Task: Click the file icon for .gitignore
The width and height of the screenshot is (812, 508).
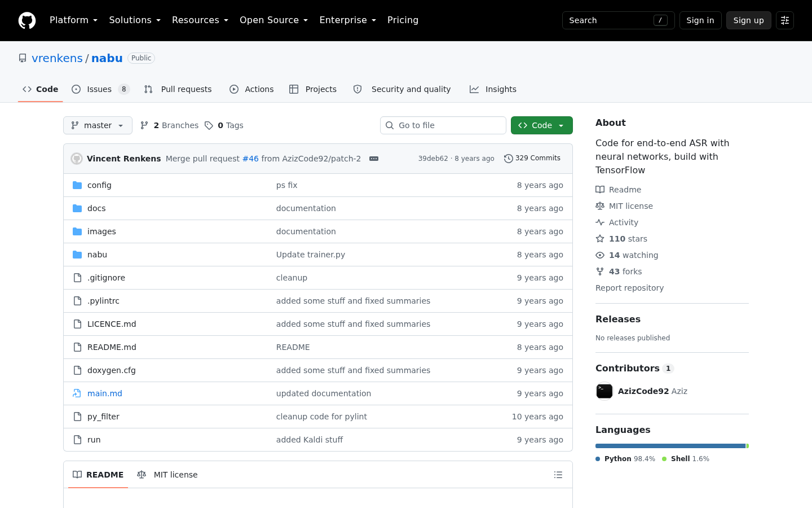Action: point(77,278)
